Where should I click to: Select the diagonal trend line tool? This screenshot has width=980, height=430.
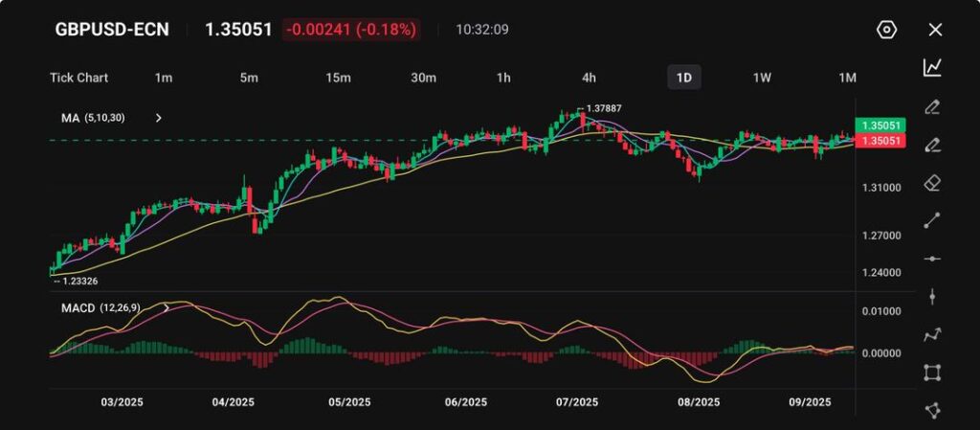click(x=933, y=220)
